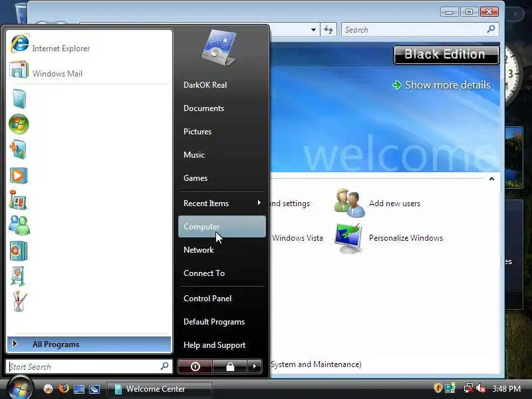Open Windows Sidebar tray icon
532x399 pixels.
point(450,388)
